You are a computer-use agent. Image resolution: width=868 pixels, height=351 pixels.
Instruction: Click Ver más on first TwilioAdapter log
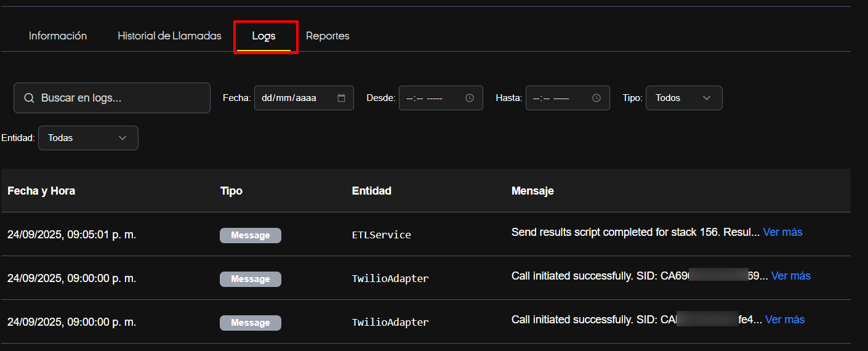click(790, 276)
